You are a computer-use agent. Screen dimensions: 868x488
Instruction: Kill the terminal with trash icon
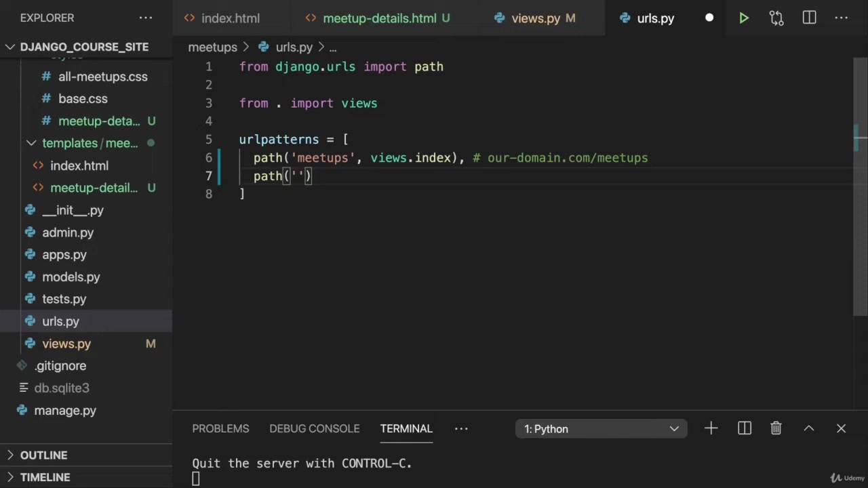[x=776, y=428]
